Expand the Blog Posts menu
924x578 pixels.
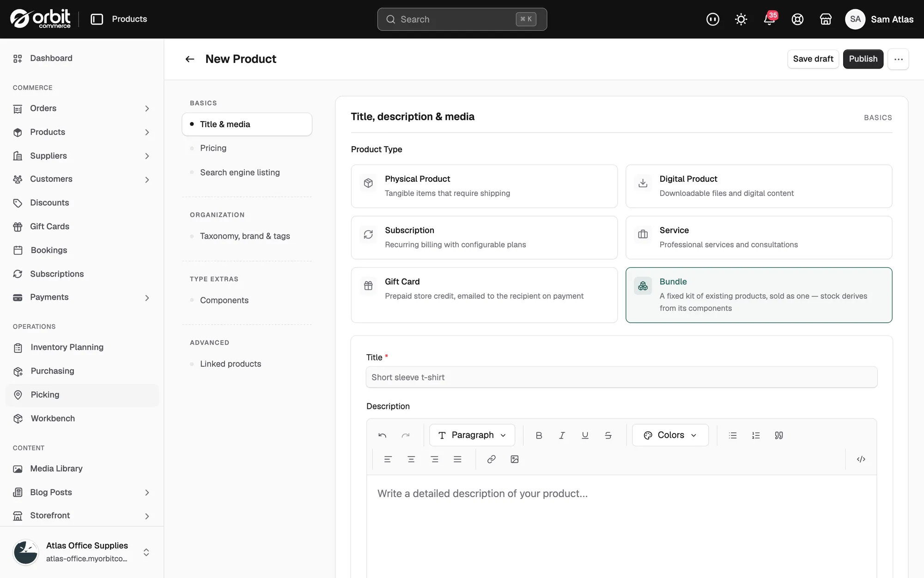pyautogui.click(x=147, y=492)
